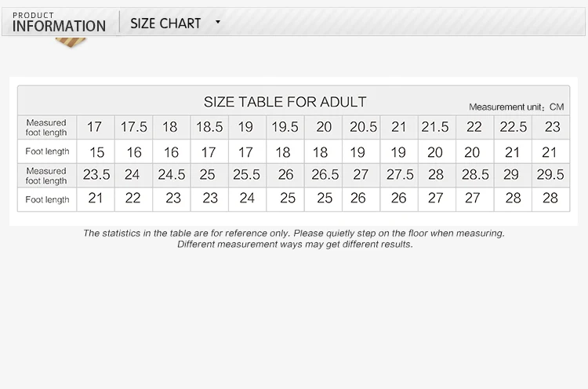This screenshot has height=389, width=588.
Task: Select the 27.5 measured foot length cell
Action: tap(399, 175)
